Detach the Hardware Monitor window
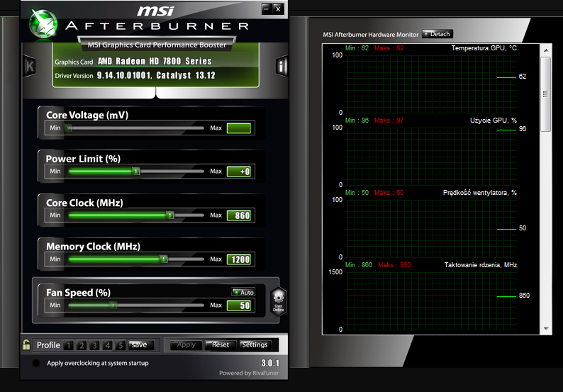 (437, 34)
